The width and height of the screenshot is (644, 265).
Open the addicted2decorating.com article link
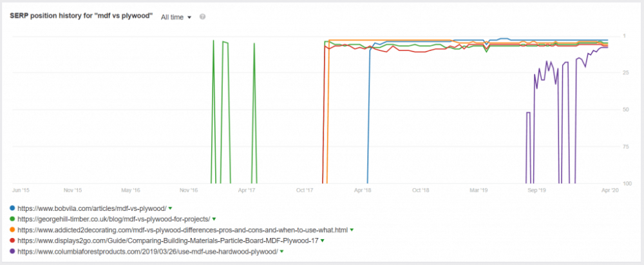183,230
